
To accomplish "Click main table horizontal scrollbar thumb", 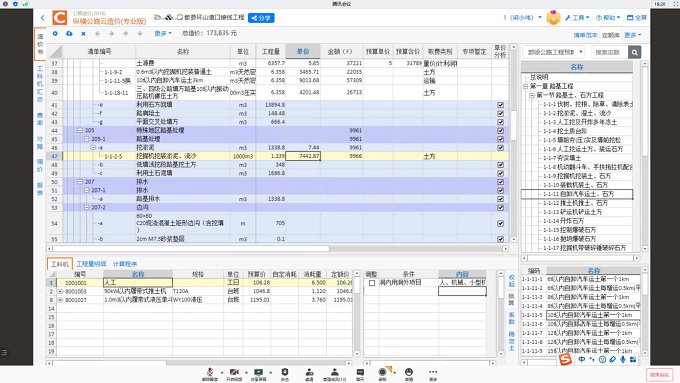I will pyautogui.click(x=191, y=249).
